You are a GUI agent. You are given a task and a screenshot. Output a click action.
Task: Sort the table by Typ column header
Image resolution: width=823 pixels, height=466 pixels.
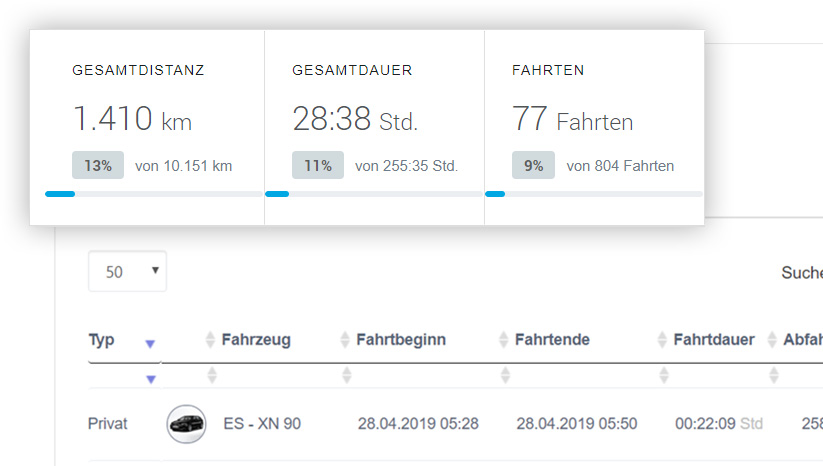[101, 340]
